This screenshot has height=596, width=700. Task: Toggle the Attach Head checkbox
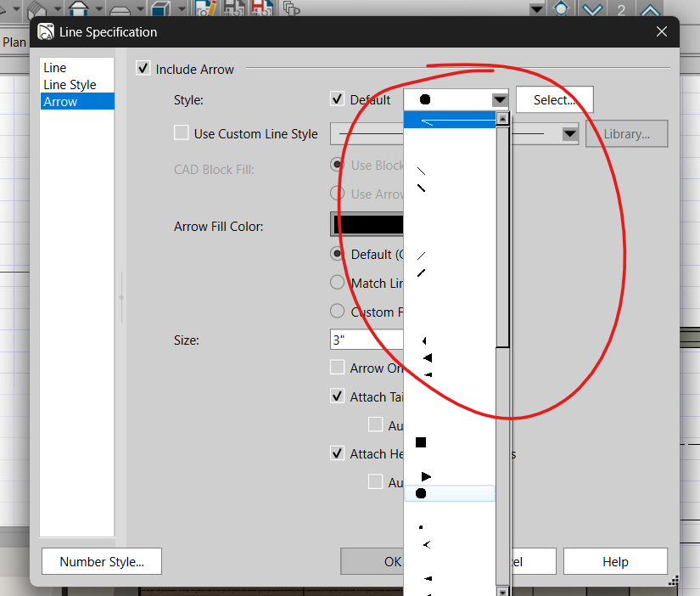tap(337, 453)
